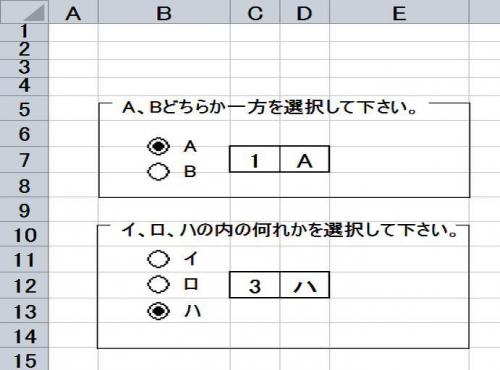
Task: Click group box label A、Bどちらか一方を選択して下さい
Action: 270,108
